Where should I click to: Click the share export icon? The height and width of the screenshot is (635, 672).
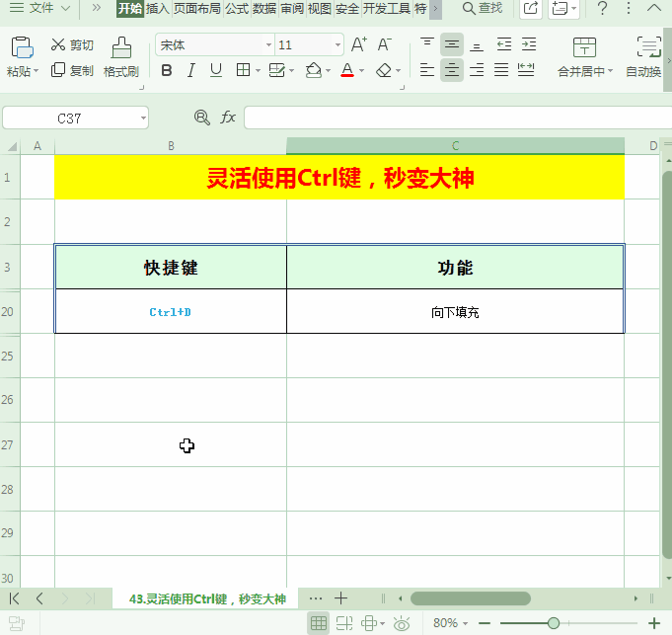[x=531, y=8]
